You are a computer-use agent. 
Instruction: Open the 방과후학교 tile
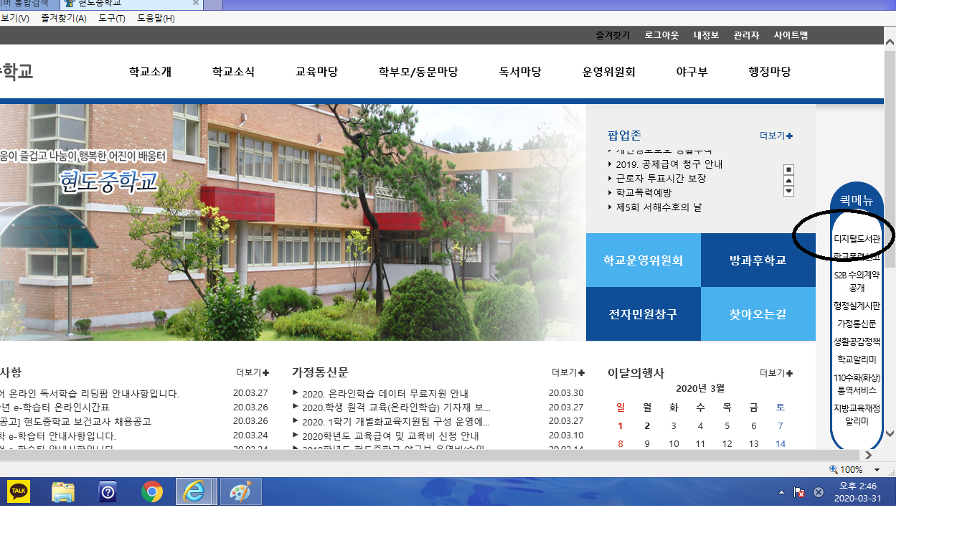758,260
